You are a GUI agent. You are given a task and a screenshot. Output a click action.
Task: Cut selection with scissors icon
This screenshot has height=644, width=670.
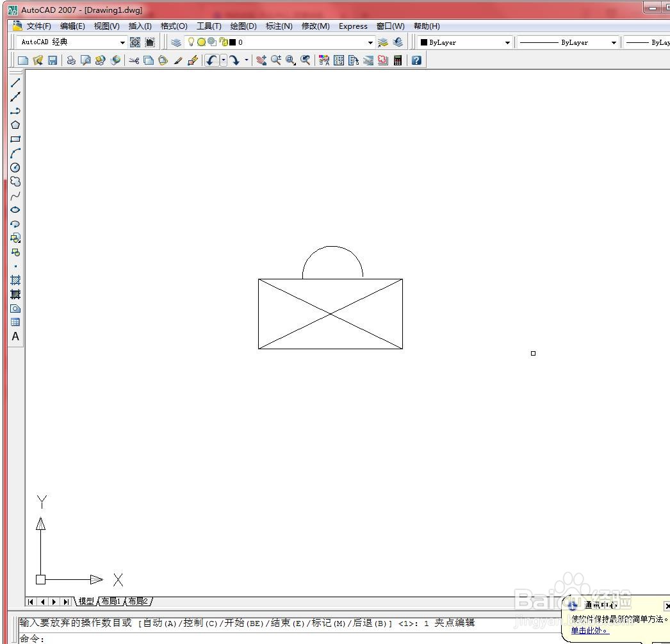click(134, 61)
